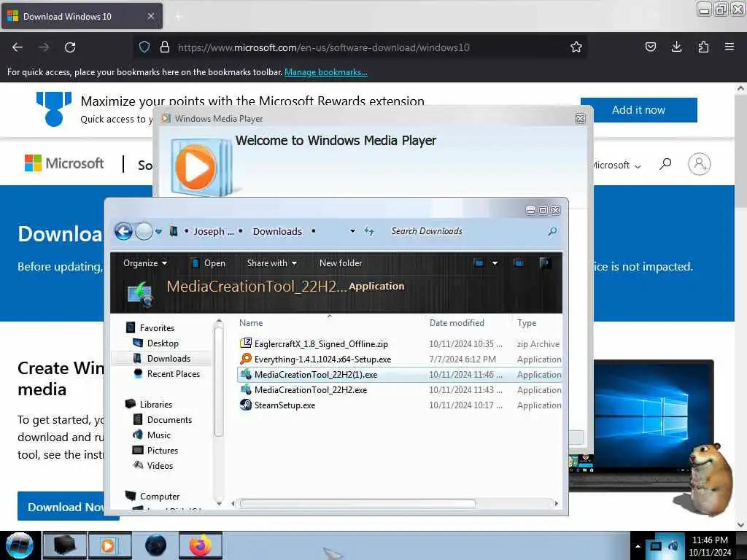This screenshot has height=560, width=747.
Task: Sort files by Date modified column
Action: pyautogui.click(x=457, y=323)
